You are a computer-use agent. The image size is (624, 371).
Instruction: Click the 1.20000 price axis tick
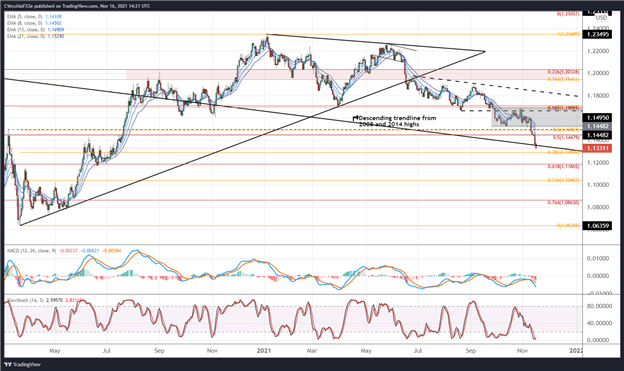[598, 73]
